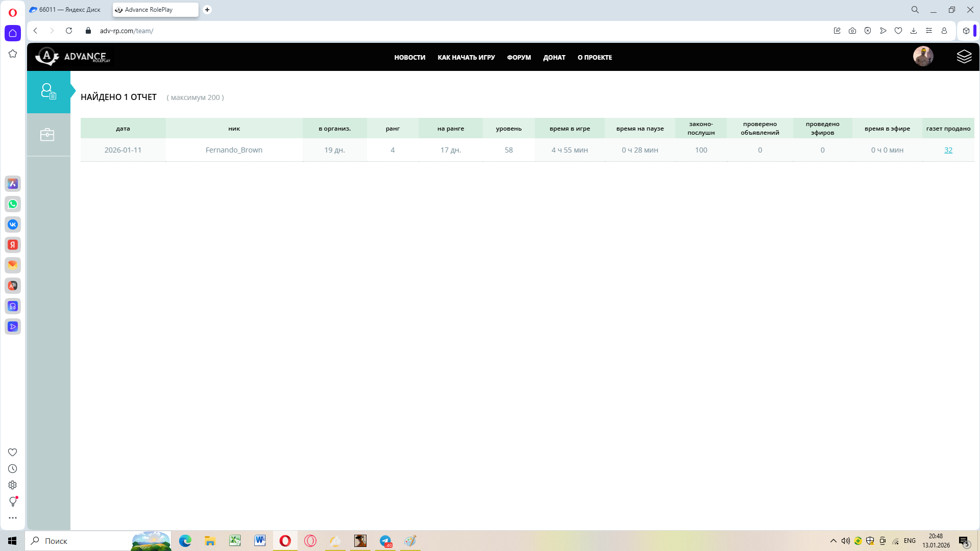Open WhatsApp in the Opera sidebar
Viewport: 980px width, 551px height.
click(x=13, y=204)
